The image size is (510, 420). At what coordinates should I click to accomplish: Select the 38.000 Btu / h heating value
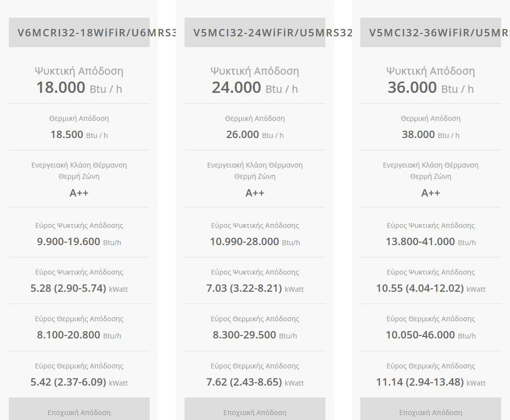click(430, 135)
